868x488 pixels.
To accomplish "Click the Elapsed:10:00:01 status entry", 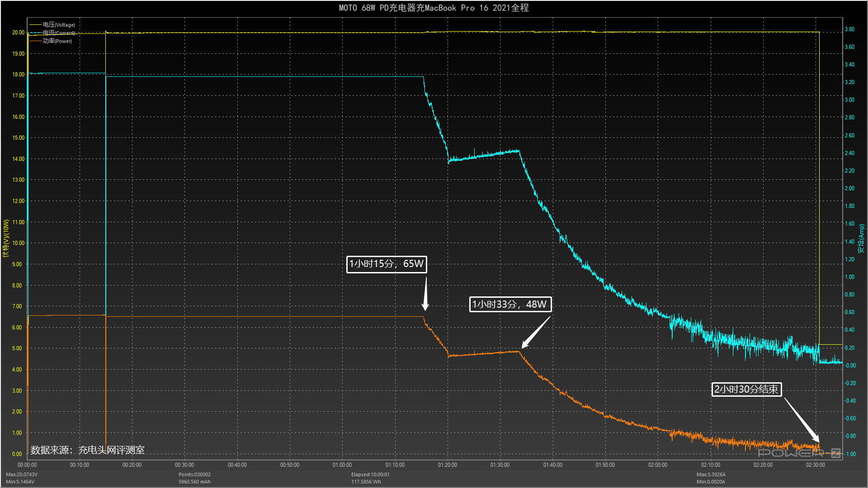I will 370,474.
